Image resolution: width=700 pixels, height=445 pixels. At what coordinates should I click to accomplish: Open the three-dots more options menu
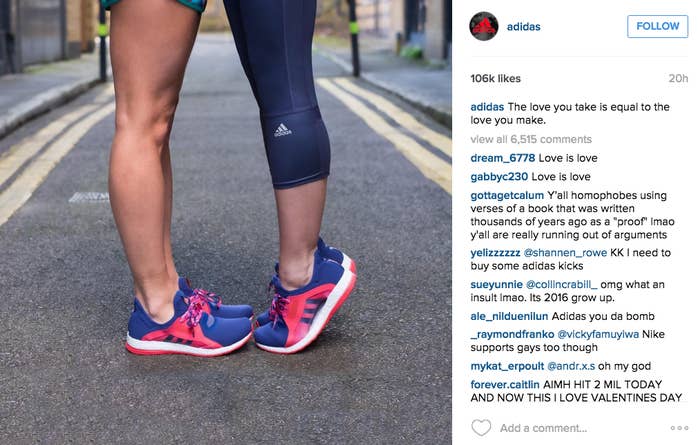(679, 428)
